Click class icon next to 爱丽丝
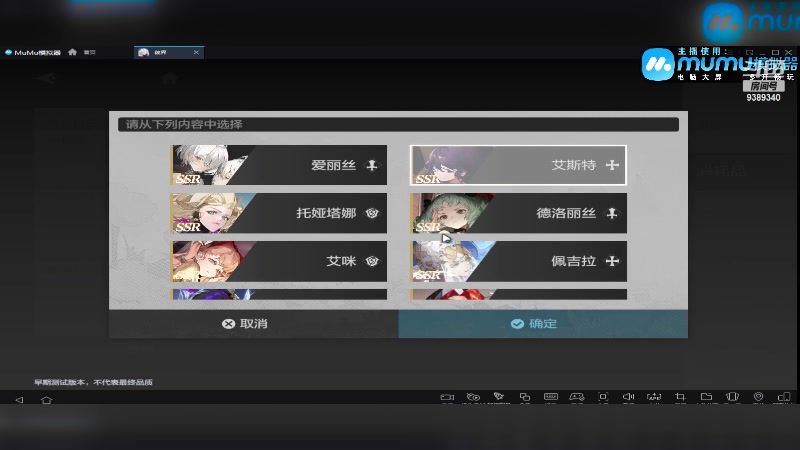Image resolution: width=800 pixels, height=450 pixels. pyautogui.click(x=372, y=165)
